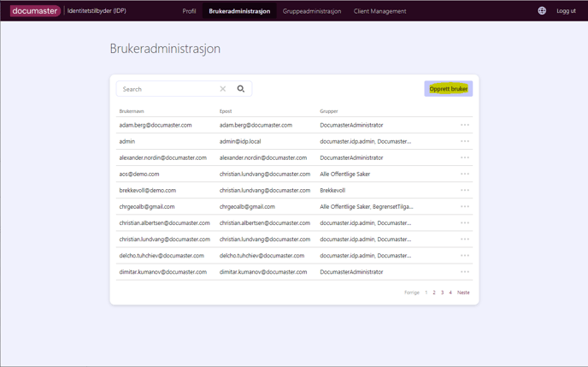Select username dimitar.kumanov@documaster.com
The height and width of the screenshot is (367, 588).
[162, 272]
